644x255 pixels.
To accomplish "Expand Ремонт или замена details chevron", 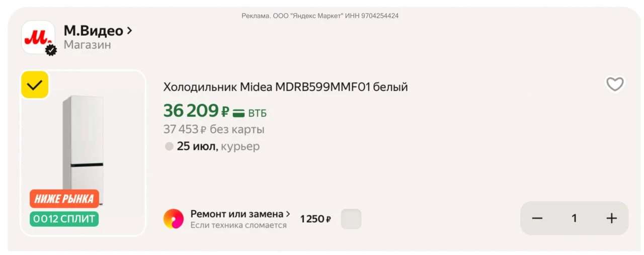I will [x=288, y=214].
